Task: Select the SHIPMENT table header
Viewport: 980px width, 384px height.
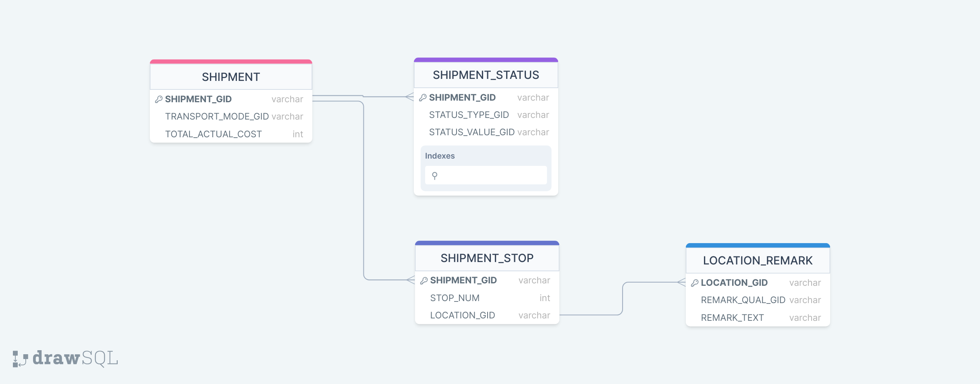Action: (x=231, y=77)
